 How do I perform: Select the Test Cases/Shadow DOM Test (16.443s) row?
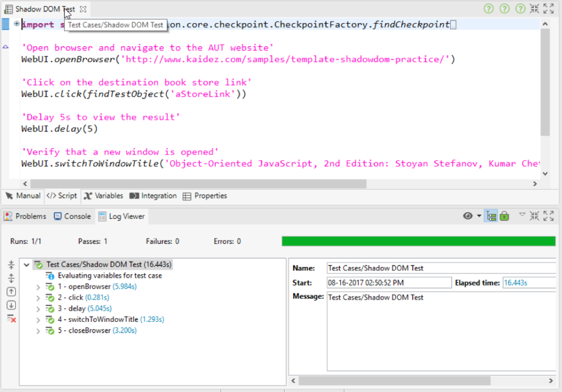(103, 265)
